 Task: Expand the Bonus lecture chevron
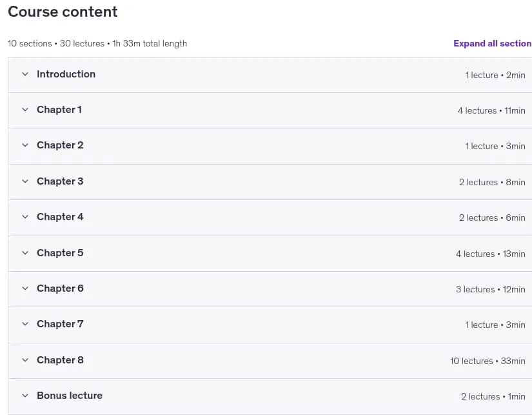tap(25, 395)
